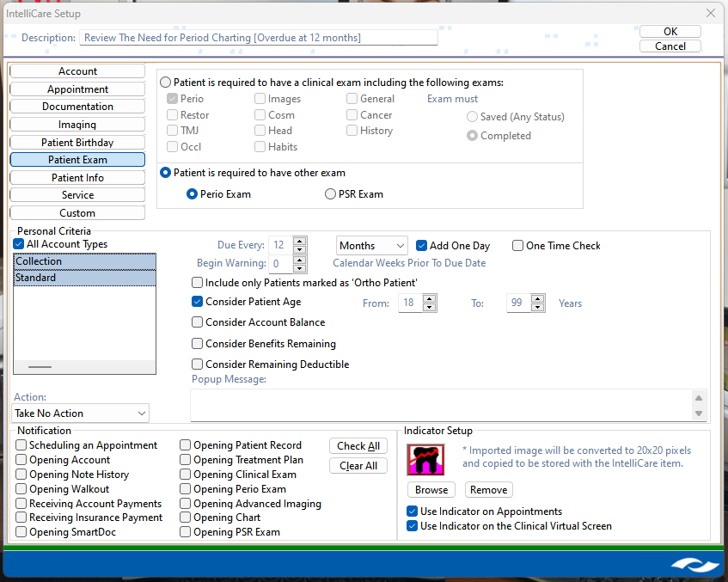
Task: Select clinical exam required radio option
Action: pos(165,83)
